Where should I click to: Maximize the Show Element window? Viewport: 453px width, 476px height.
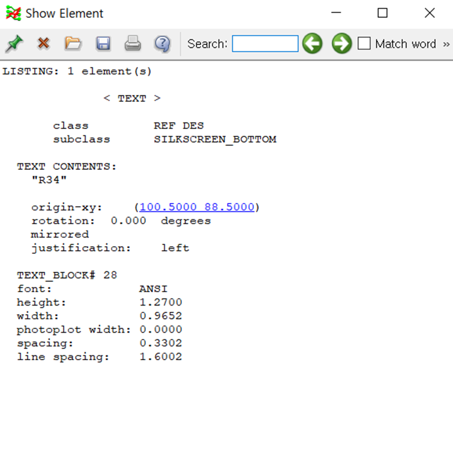pos(382,13)
